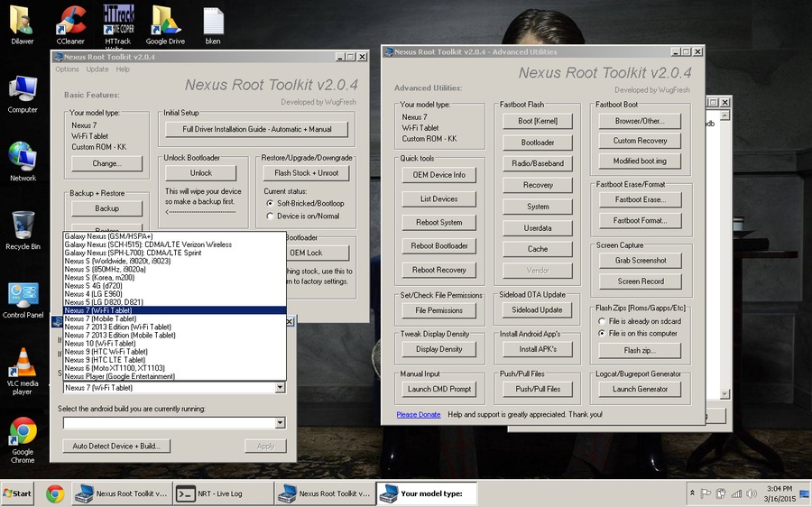Screen dimensions: 812x507
Task: Choose Nexus 10 (Wi-Fi Tablet) from list
Action: coord(174,344)
